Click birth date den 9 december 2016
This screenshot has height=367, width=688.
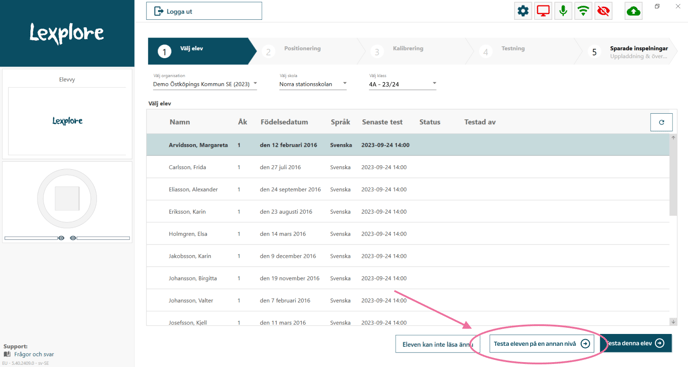tap(287, 256)
